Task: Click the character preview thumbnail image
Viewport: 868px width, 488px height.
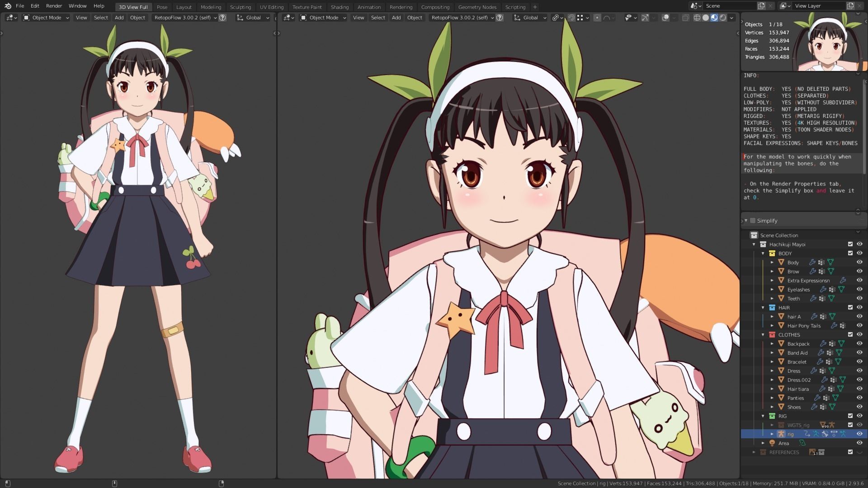Action: pyautogui.click(x=828, y=42)
